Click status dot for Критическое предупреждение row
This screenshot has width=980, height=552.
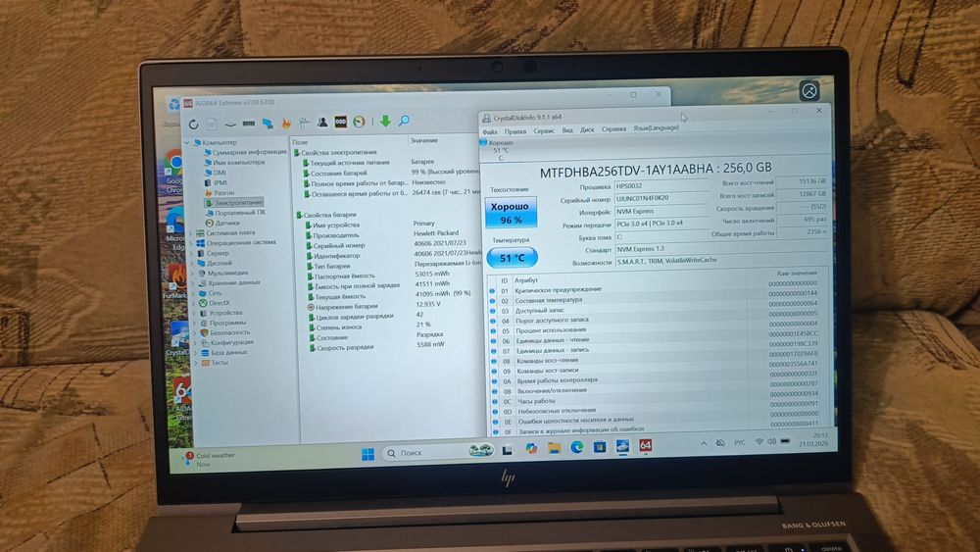pos(493,291)
